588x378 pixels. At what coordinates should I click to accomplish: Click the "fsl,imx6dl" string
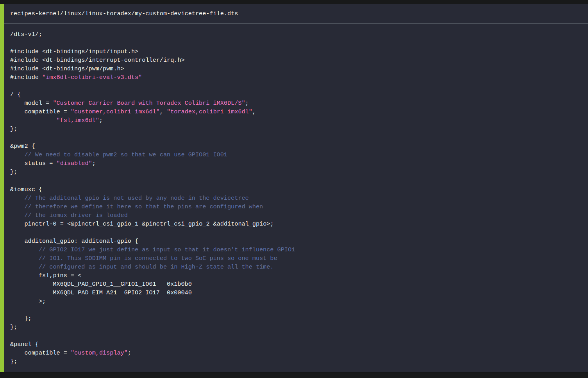coord(78,120)
